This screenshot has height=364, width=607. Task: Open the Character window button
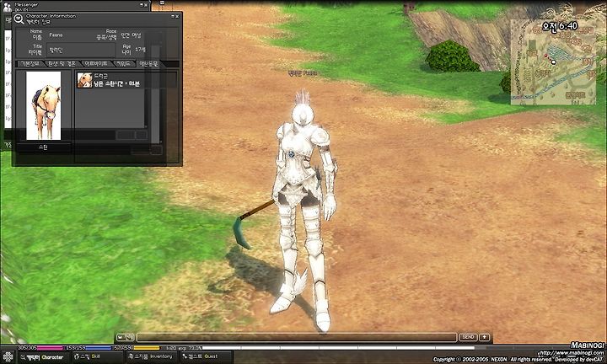coord(42,357)
